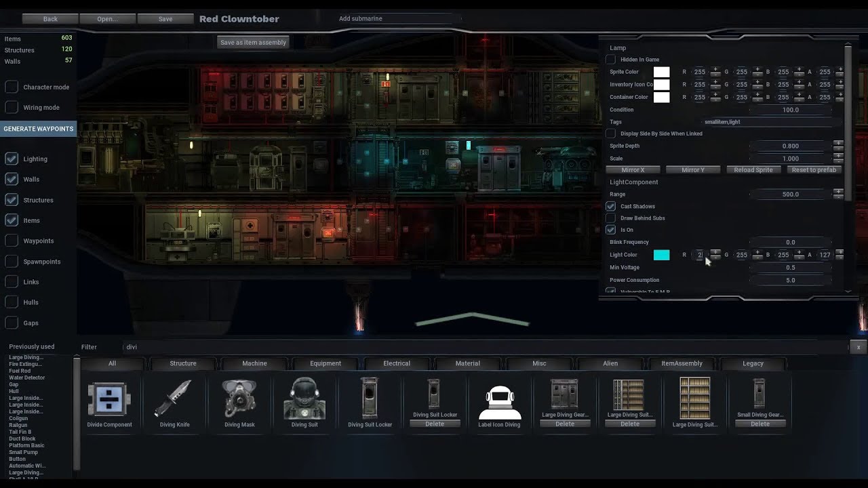Choose the Label Icon Diving item
The image size is (868, 488).
coord(500,403)
